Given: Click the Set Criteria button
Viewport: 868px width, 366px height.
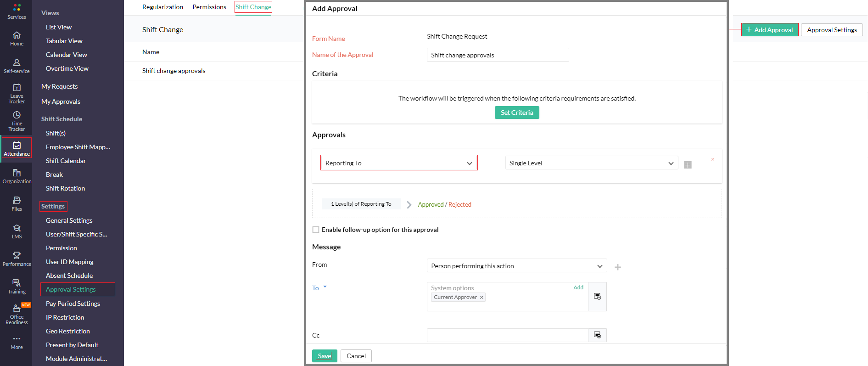Looking at the screenshot, I should pos(517,113).
